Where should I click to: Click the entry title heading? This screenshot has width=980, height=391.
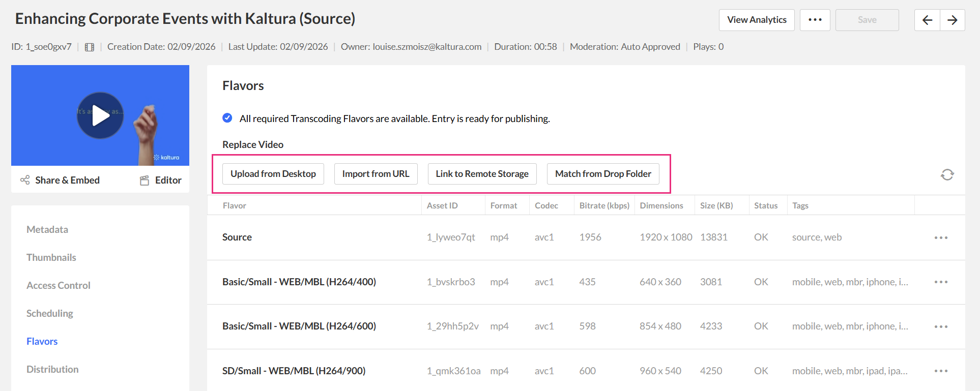click(x=185, y=19)
